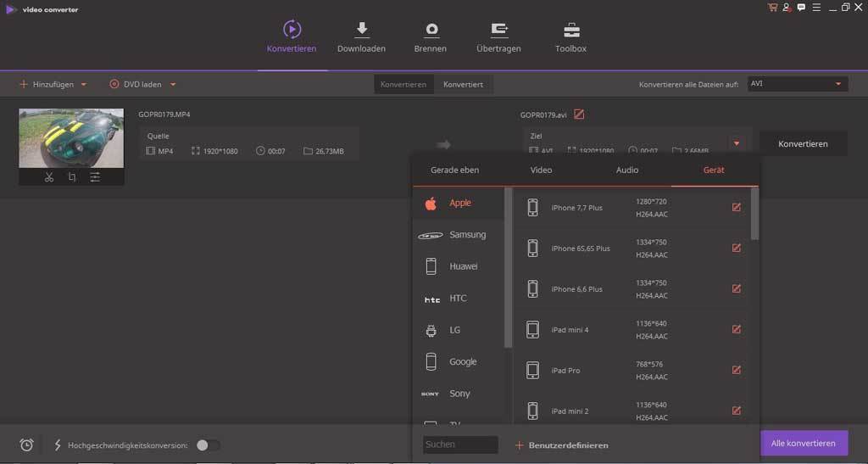This screenshot has width=868, height=464.
Task: Select Huawei device category
Action: pos(459,266)
